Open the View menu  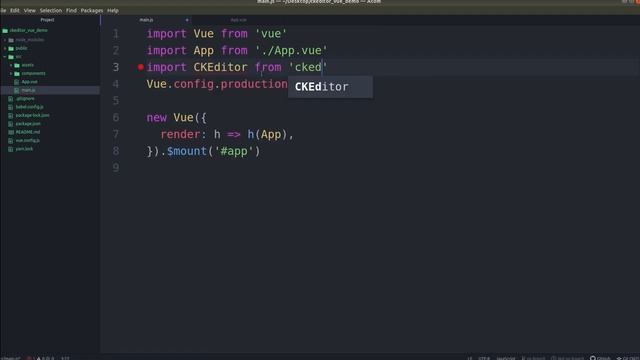click(x=29, y=11)
